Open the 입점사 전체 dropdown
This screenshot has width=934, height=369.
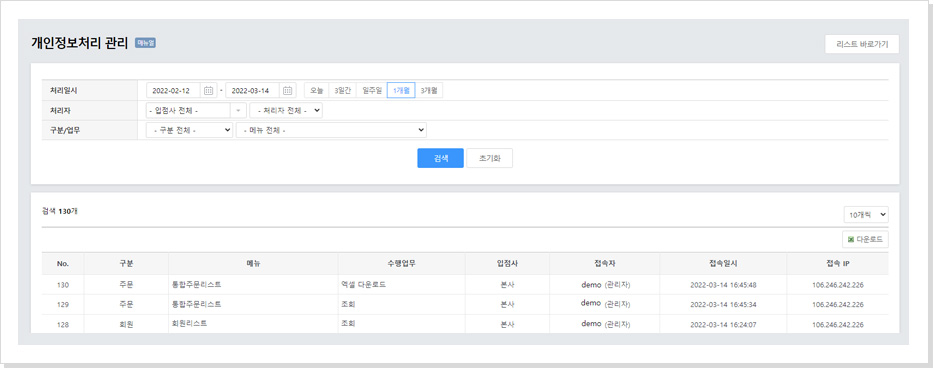pyautogui.click(x=196, y=110)
